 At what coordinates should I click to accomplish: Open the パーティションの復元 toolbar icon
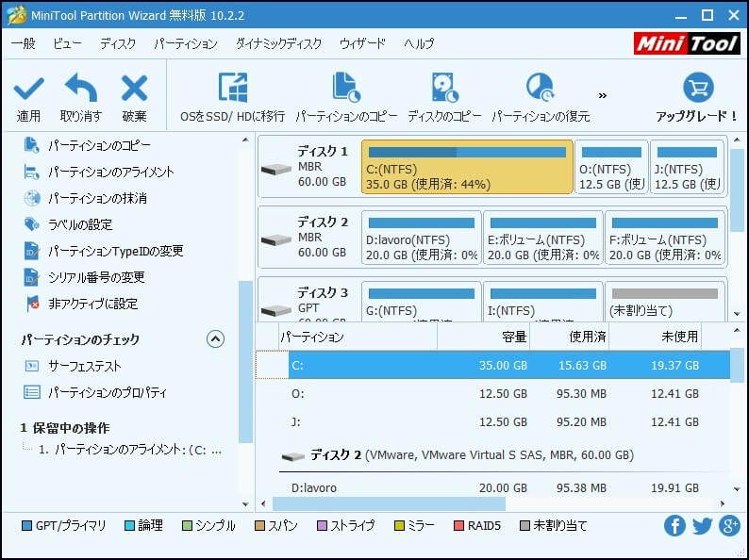click(541, 88)
